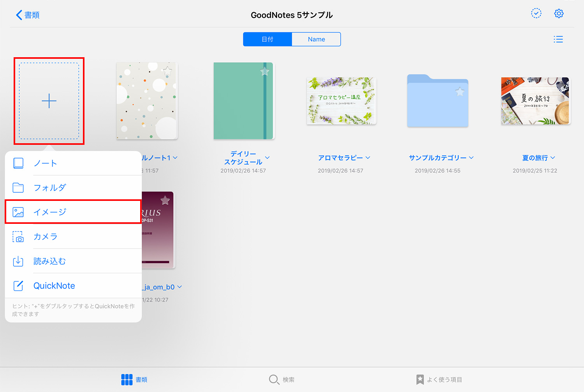Click the QuickNote hint text ヒント
The image size is (584, 392).
73,310
